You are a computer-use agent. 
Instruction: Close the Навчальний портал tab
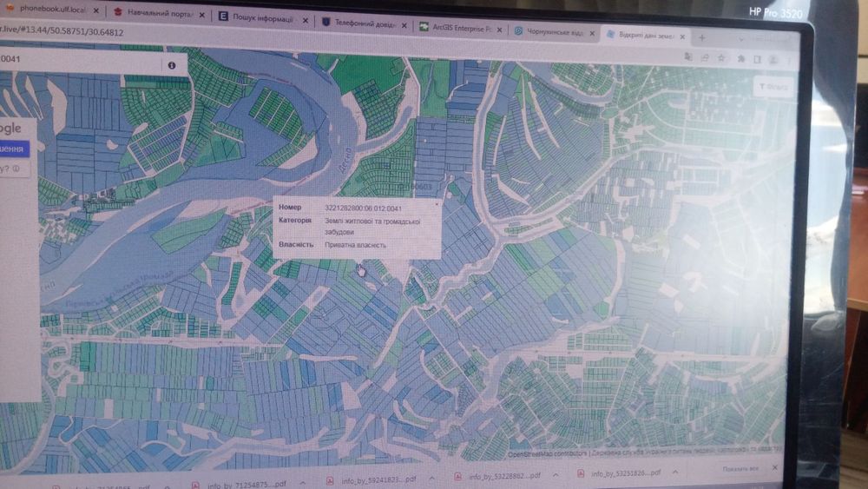point(201,16)
